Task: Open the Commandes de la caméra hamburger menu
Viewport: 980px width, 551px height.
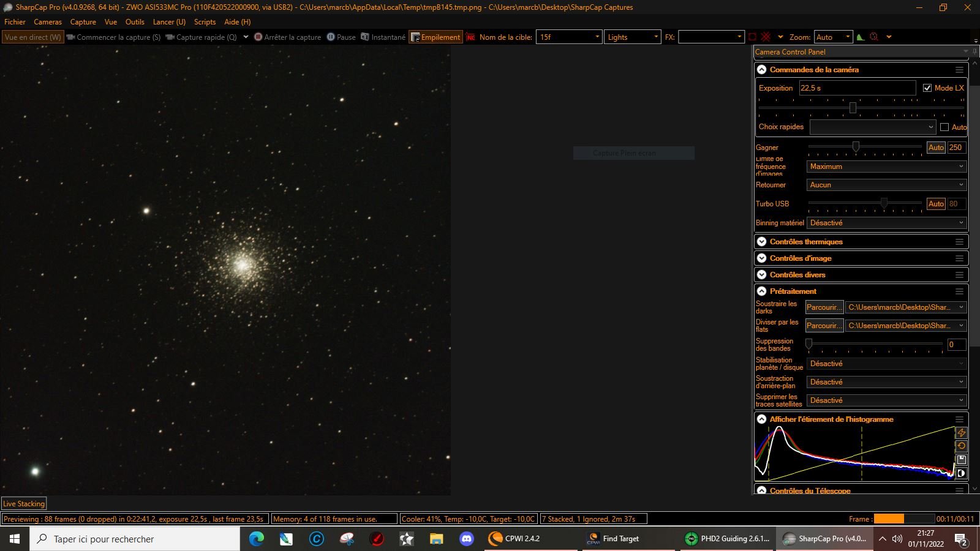Action: [960, 70]
